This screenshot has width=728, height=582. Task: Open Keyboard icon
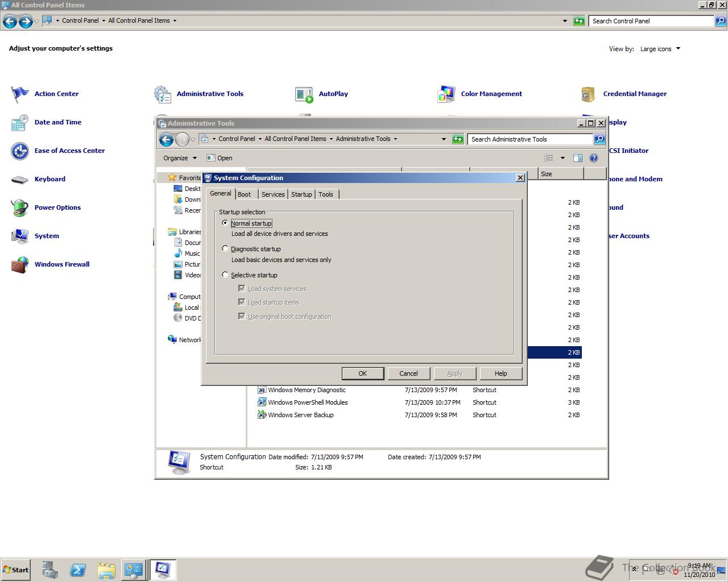pyautogui.click(x=20, y=180)
